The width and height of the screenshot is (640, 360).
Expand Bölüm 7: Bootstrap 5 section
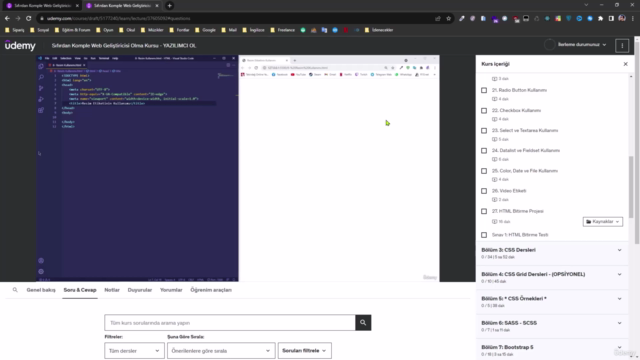pyautogui.click(x=552, y=350)
